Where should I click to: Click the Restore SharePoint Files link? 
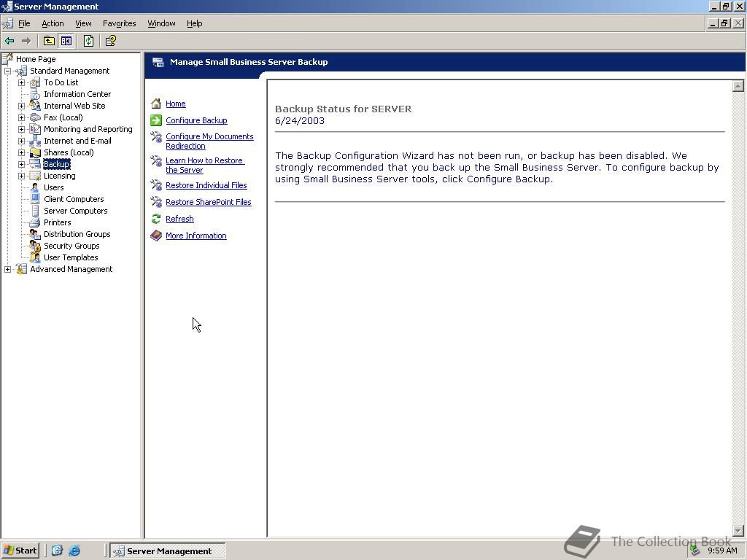click(208, 202)
